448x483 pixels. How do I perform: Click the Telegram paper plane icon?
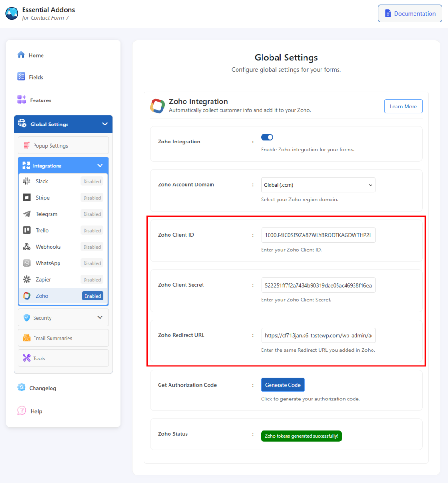(x=27, y=214)
